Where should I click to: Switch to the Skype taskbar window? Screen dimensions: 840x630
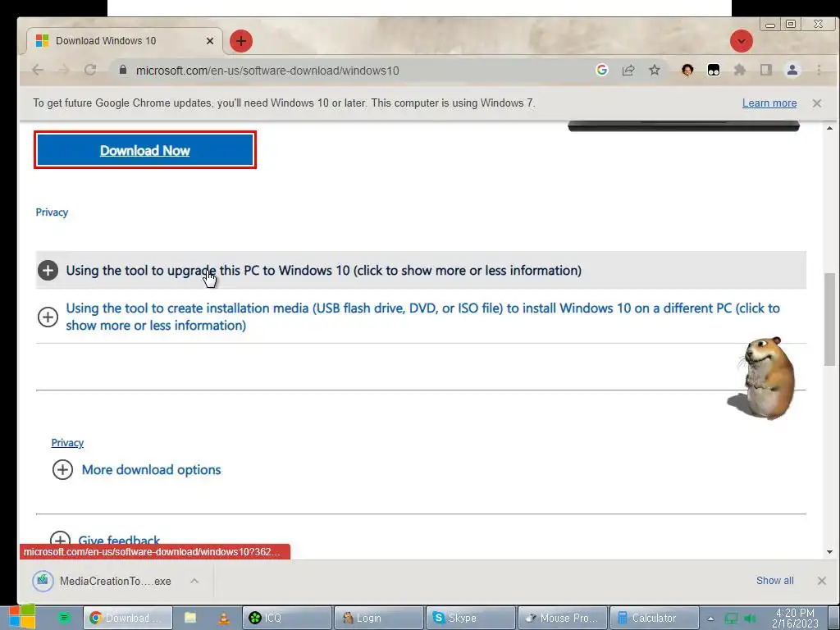click(471, 618)
